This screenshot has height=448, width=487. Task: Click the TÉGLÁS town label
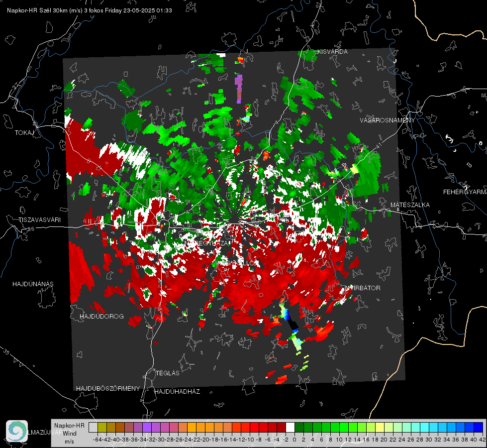168,373
